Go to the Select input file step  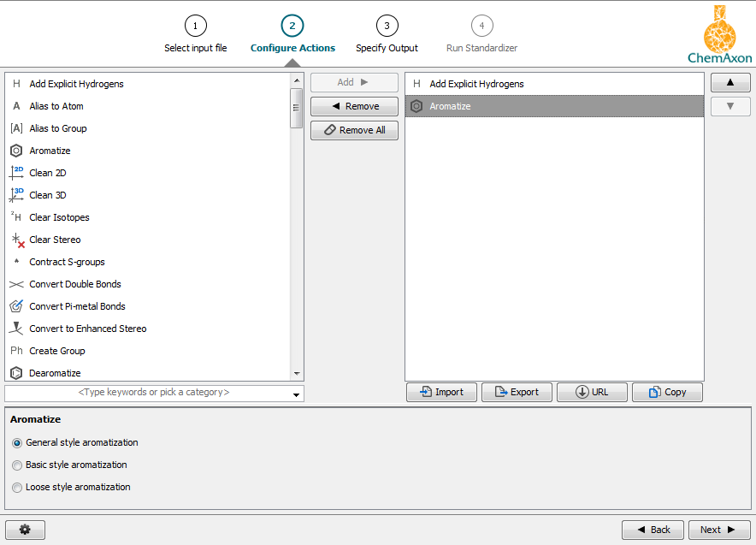[196, 26]
